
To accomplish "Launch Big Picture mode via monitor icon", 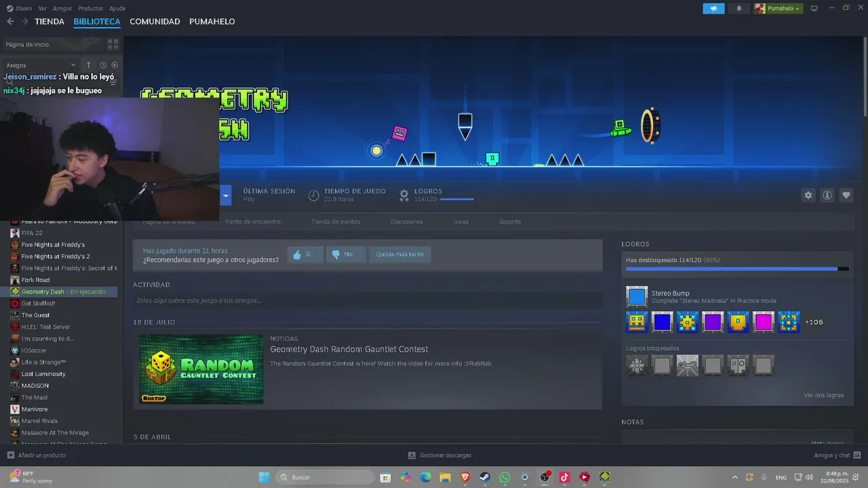I will (814, 8).
